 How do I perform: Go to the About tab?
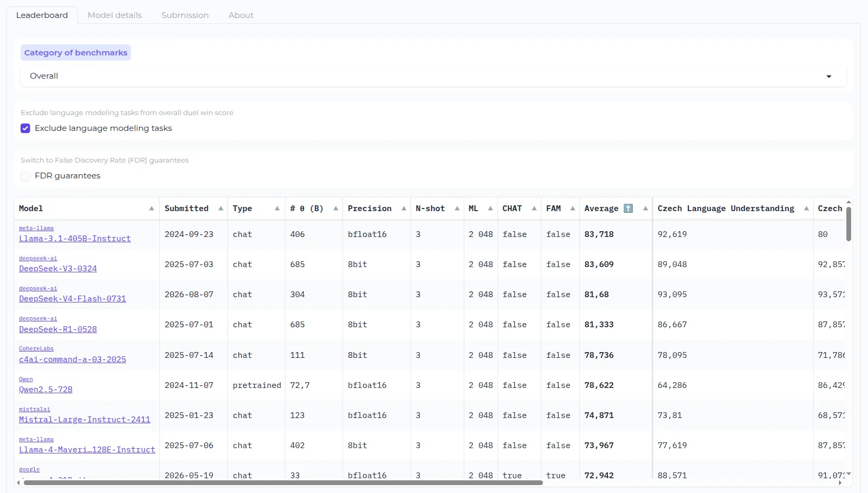(241, 15)
